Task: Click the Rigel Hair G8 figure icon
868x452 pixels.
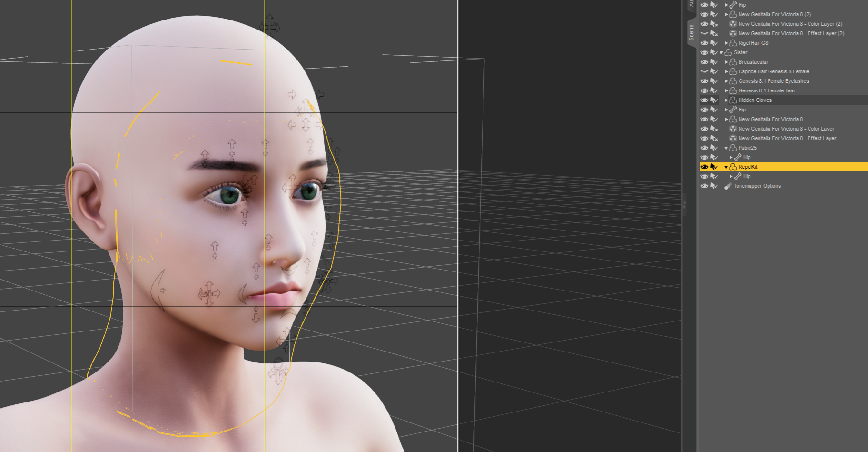Action: [733, 43]
